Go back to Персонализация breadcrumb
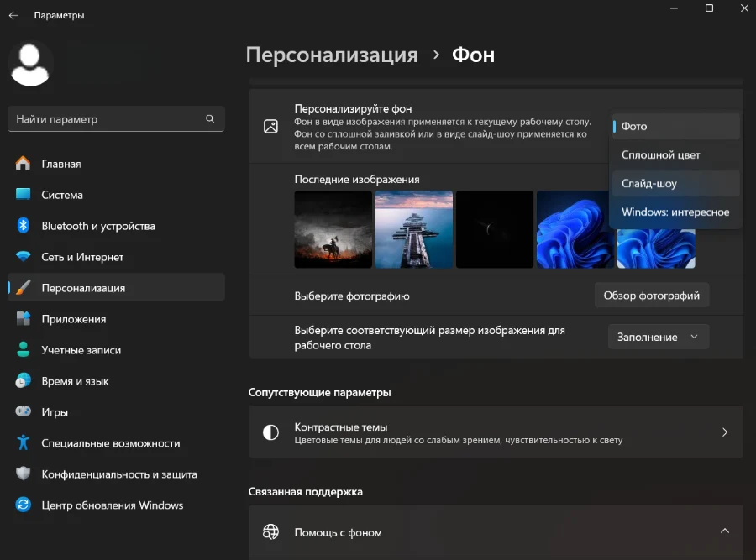The width and height of the screenshot is (756, 560). (331, 55)
